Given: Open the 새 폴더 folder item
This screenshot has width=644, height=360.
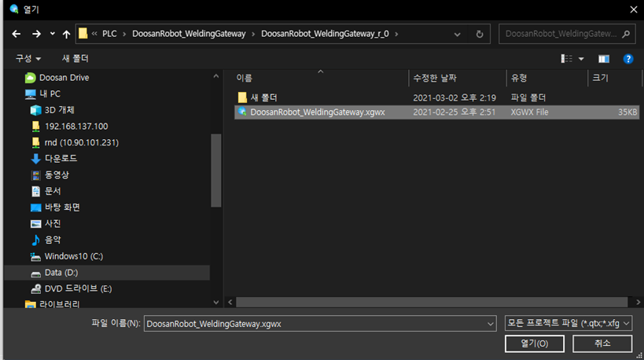Looking at the screenshot, I should (263, 97).
